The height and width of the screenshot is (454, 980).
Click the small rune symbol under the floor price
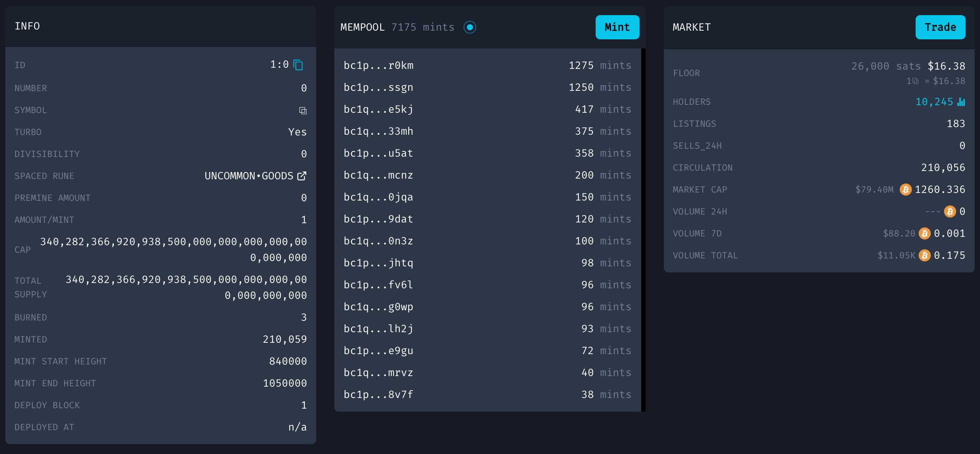tap(915, 81)
